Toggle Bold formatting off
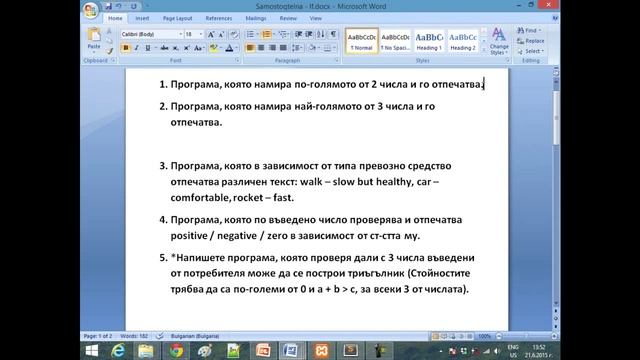 coord(126,48)
